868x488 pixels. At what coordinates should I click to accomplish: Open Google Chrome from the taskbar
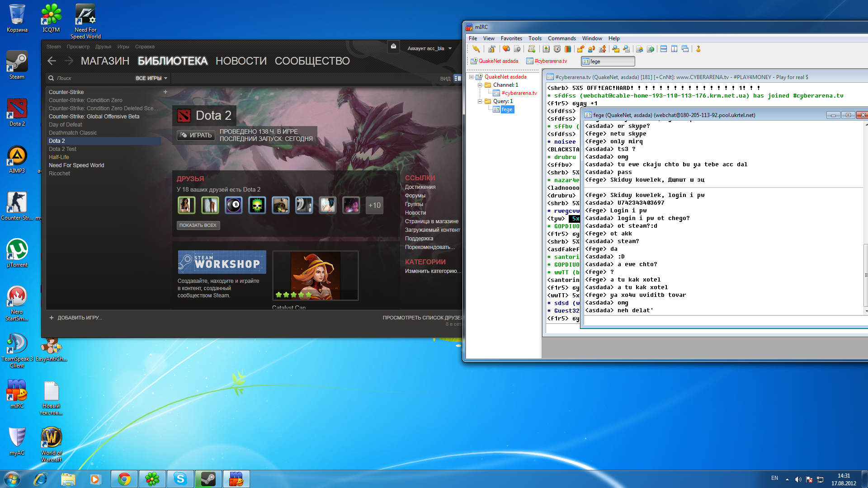click(x=124, y=479)
